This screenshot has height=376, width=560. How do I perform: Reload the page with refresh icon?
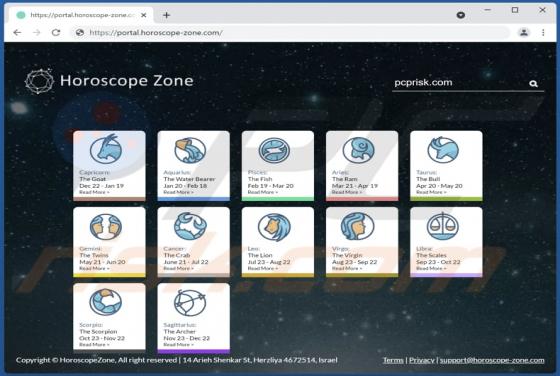(x=56, y=32)
